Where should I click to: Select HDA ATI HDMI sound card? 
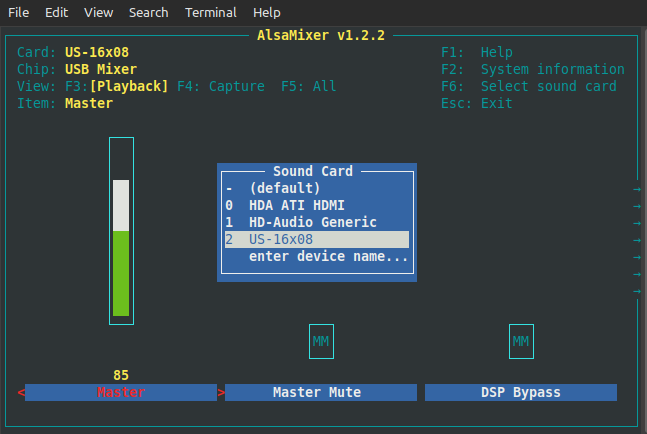pos(317,205)
